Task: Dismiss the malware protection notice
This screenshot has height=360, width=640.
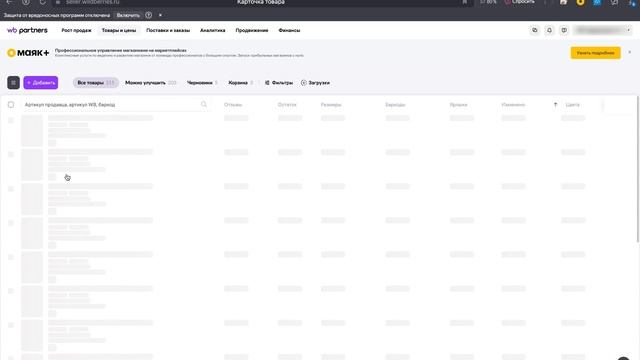Action: (160, 15)
